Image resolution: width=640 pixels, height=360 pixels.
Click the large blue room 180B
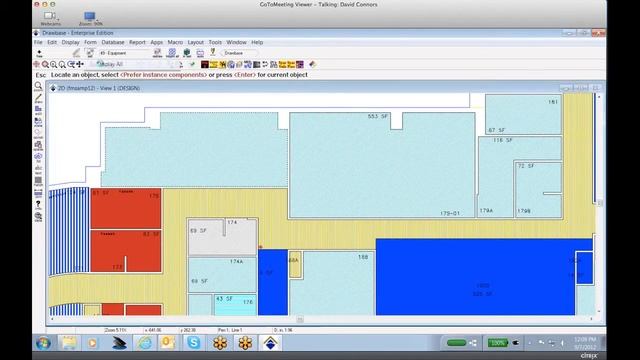click(476, 277)
